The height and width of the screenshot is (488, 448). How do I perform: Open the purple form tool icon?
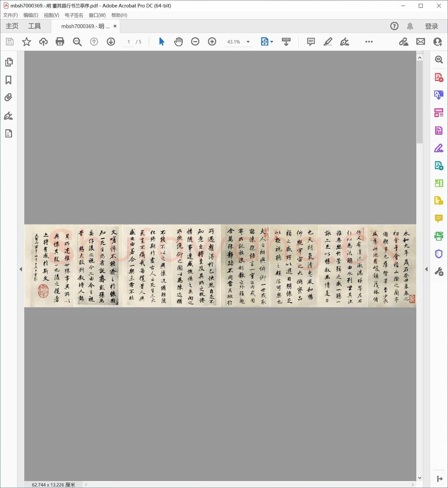click(x=439, y=131)
